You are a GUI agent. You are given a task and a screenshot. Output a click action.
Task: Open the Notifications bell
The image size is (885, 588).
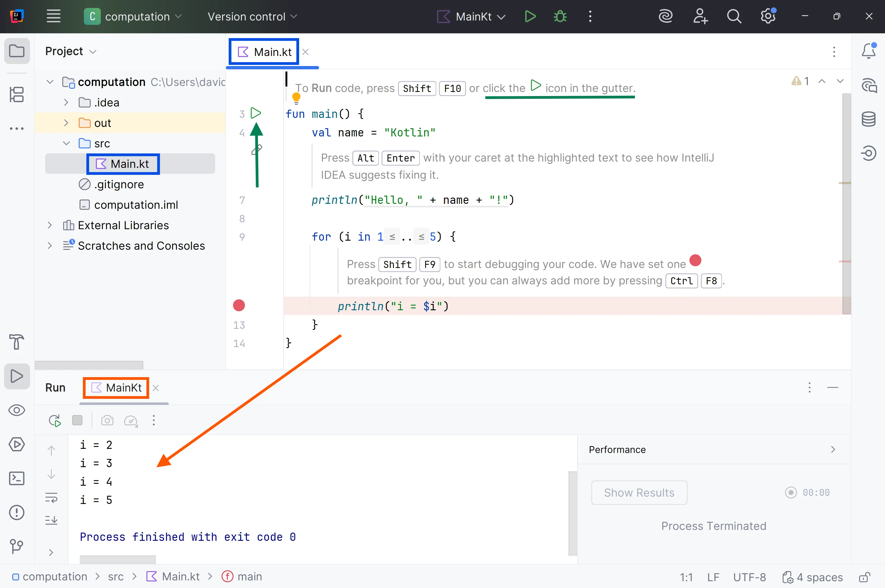click(x=869, y=51)
